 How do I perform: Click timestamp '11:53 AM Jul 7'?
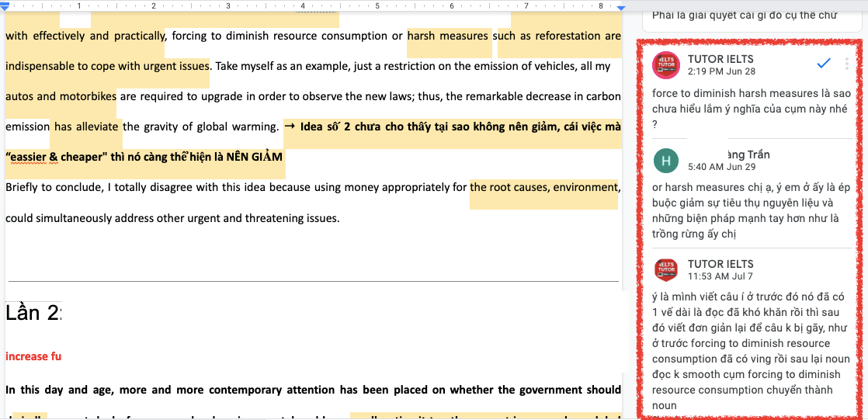[x=720, y=276]
